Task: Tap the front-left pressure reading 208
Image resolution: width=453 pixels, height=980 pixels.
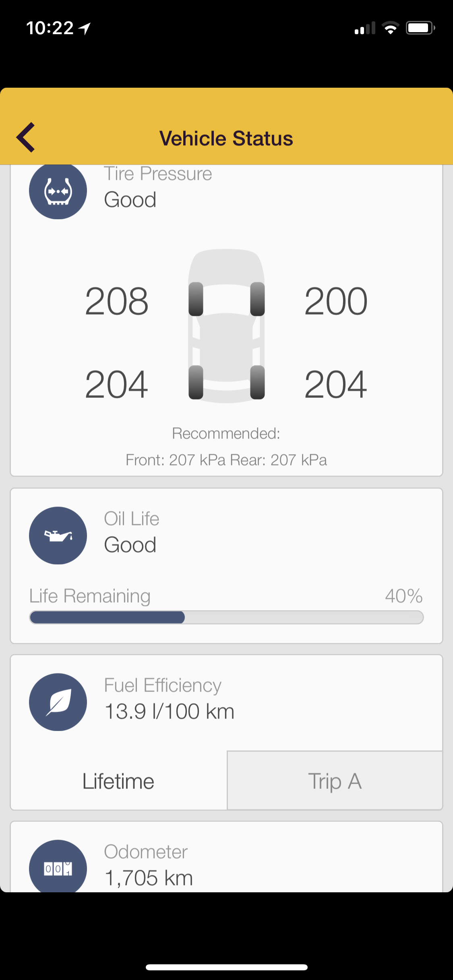Action: pyautogui.click(x=117, y=301)
